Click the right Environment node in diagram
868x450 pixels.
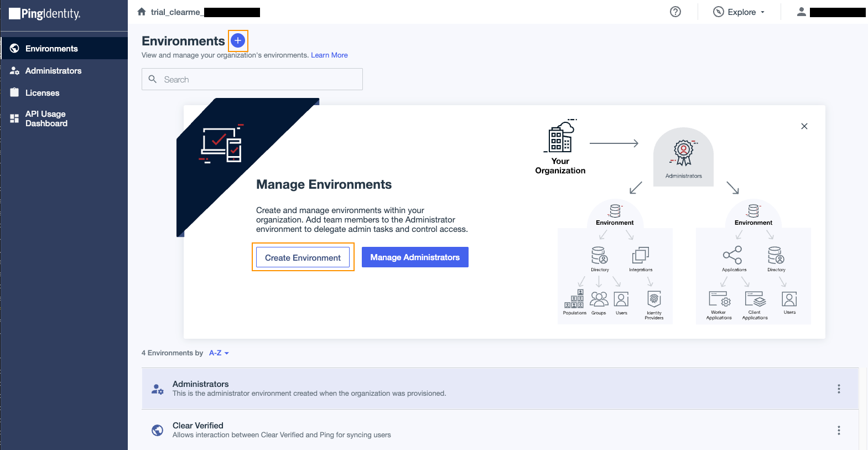click(x=753, y=215)
